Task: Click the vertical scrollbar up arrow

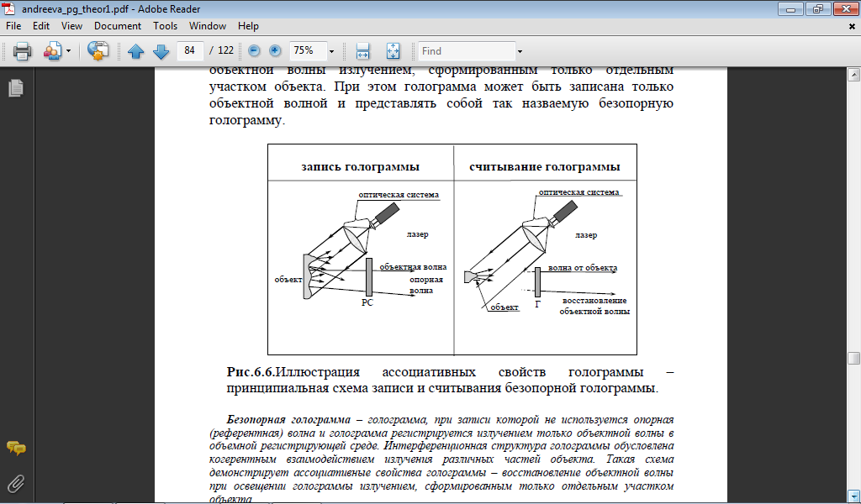Action: (x=853, y=74)
